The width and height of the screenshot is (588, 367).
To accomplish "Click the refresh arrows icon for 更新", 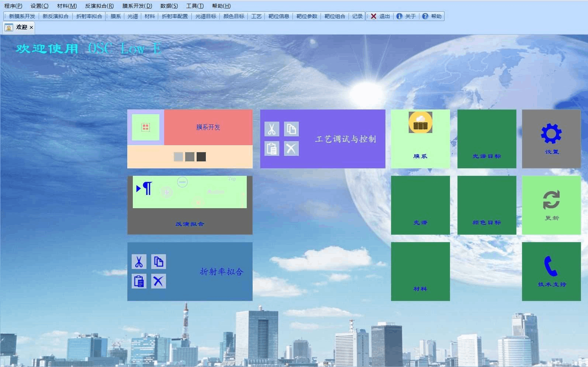I will (551, 200).
